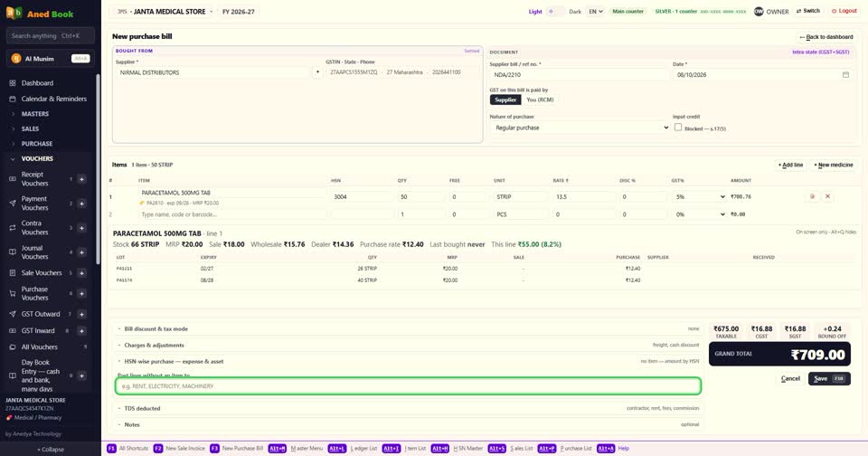Viewport: 868px width, 456px height.
Task: Expand Charges & adjustments section
Action: click(x=408, y=345)
